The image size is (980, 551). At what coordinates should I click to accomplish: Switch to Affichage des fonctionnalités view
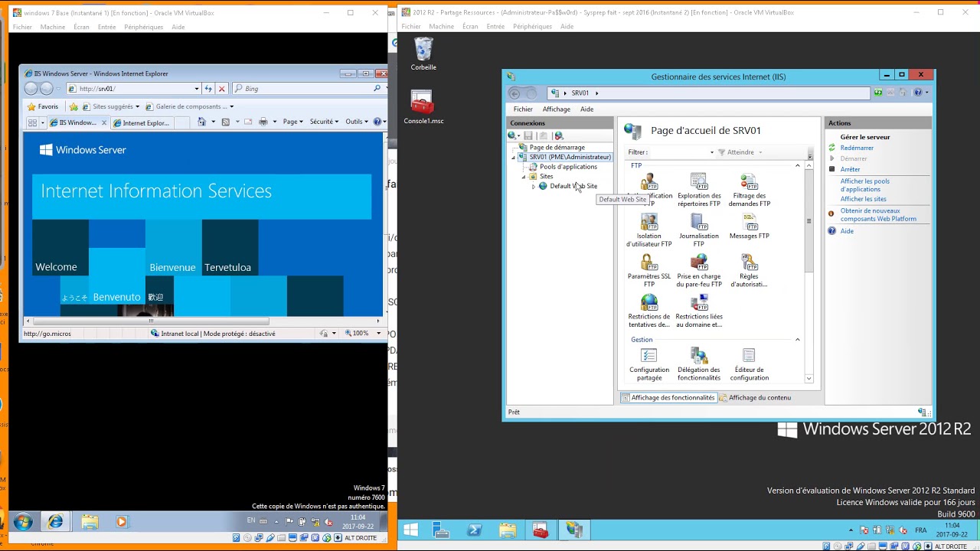click(x=668, y=398)
